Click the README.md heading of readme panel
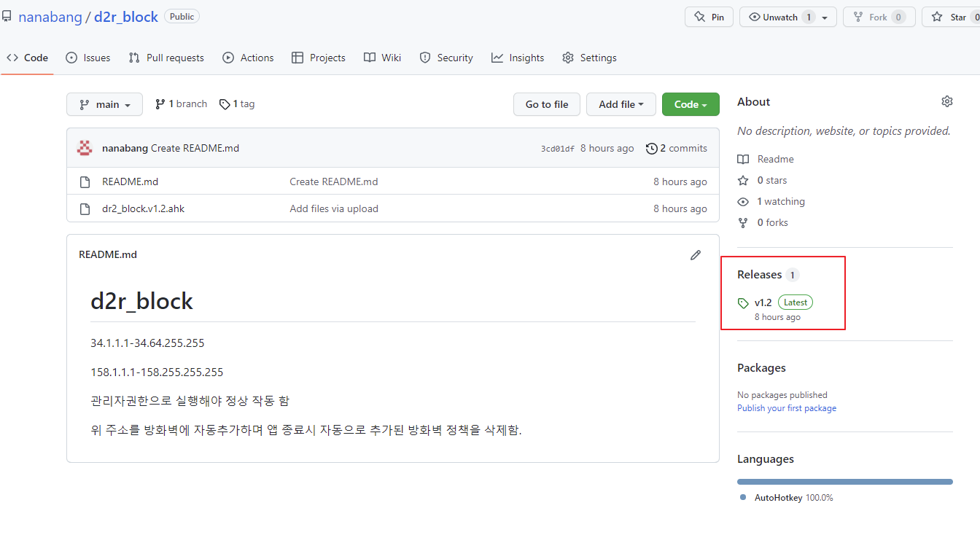This screenshot has height=535, width=980. coord(108,254)
